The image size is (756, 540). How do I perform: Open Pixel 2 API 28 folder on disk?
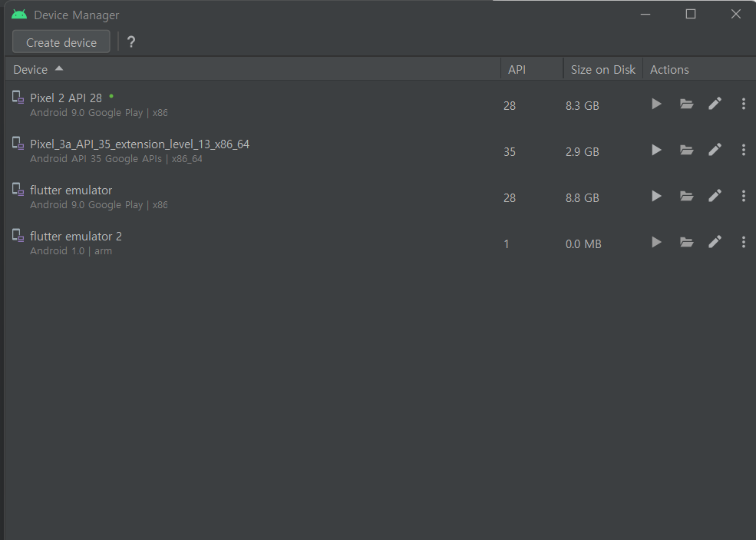pyautogui.click(x=687, y=104)
